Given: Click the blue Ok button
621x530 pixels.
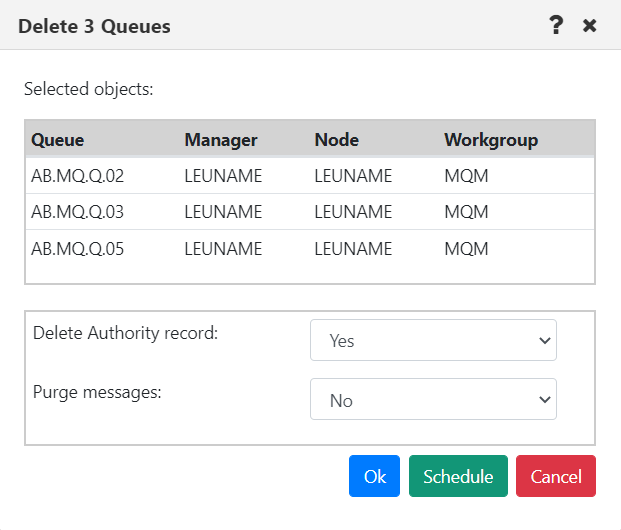Looking at the screenshot, I should point(374,476).
